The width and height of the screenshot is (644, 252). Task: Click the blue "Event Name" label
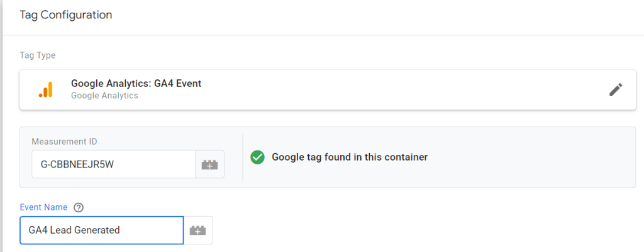coord(44,207)
